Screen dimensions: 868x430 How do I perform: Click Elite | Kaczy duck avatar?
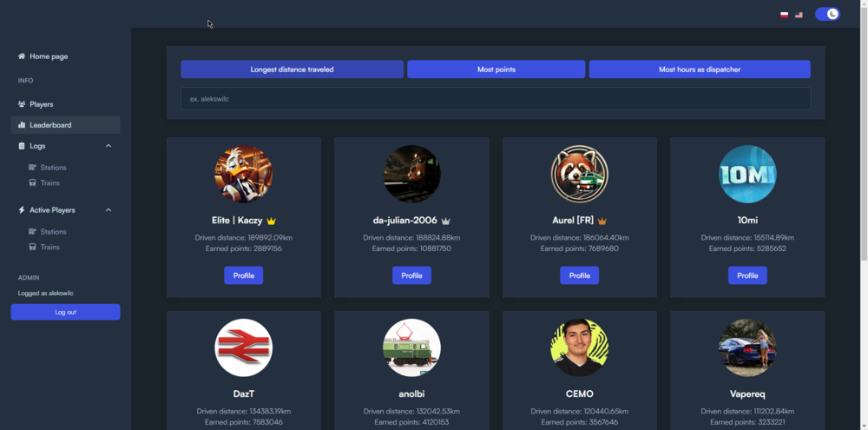point(244,174)
